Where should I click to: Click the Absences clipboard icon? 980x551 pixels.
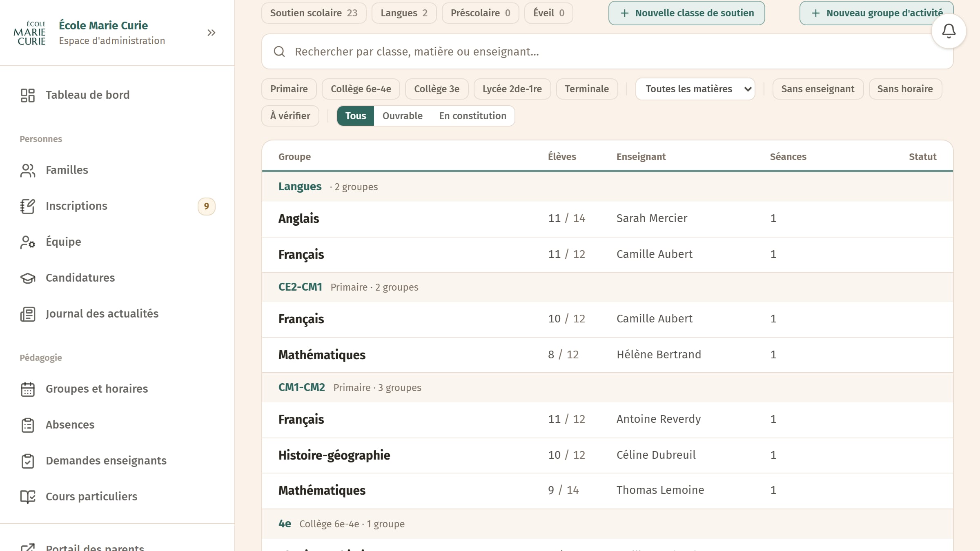(x=28, y=425)
